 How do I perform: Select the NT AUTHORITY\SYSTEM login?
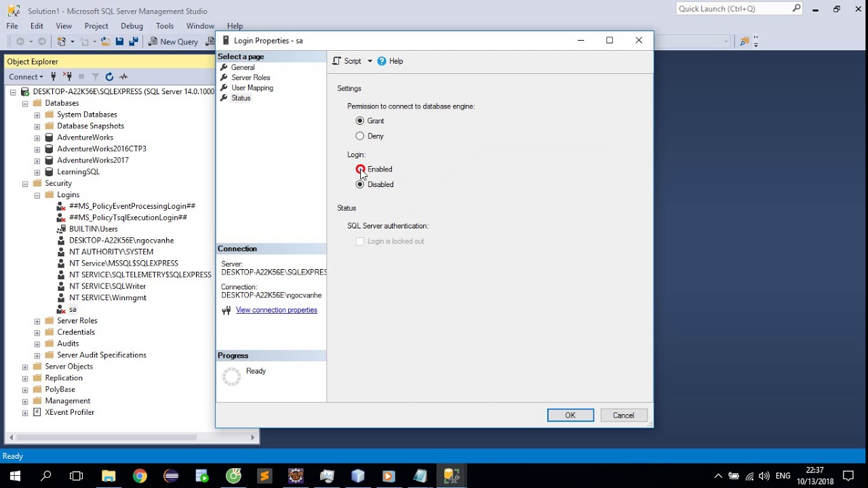click(x=111, y=252)
